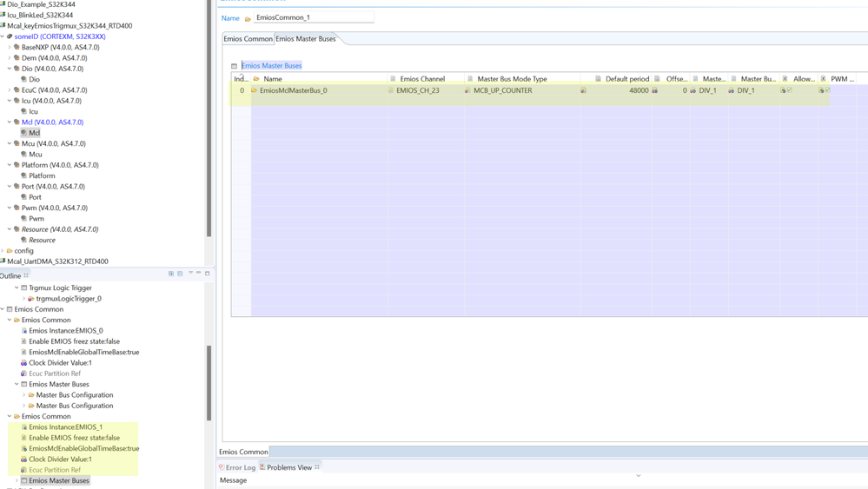Click the Mcl module icon in project tree
The height and width of the screenshot is (489, 868).
17,122
